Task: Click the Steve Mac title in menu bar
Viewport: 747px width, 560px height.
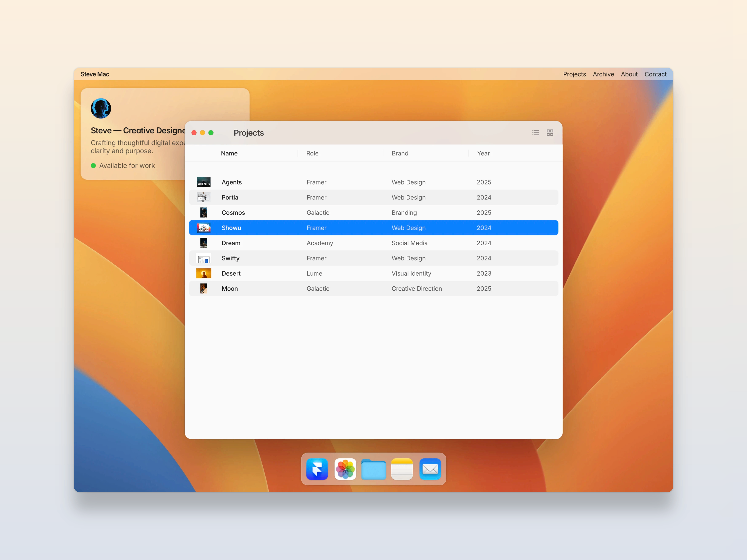Action: (95, 74)
